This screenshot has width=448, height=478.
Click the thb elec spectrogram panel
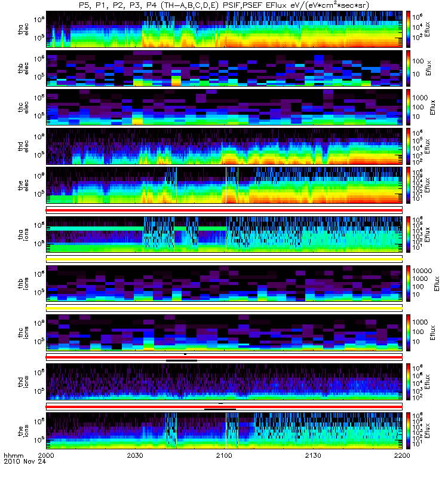[x=224, y=68]
